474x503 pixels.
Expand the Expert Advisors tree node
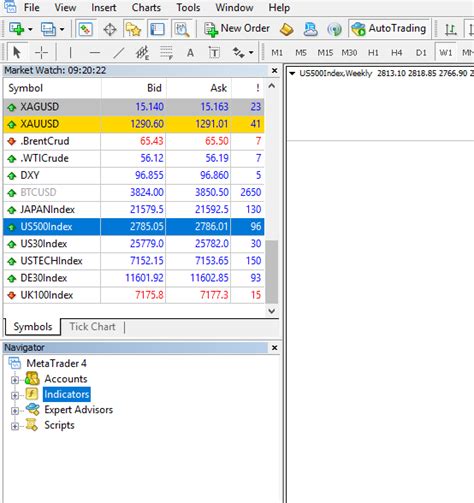tap(15, 411)
